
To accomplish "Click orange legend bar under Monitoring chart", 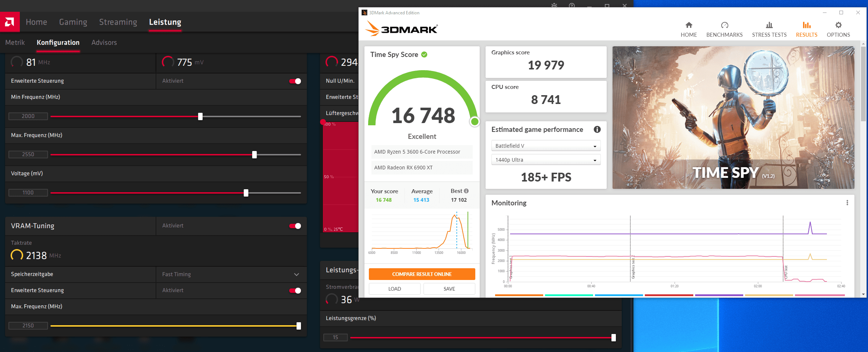I will click(x=519, y=295).
